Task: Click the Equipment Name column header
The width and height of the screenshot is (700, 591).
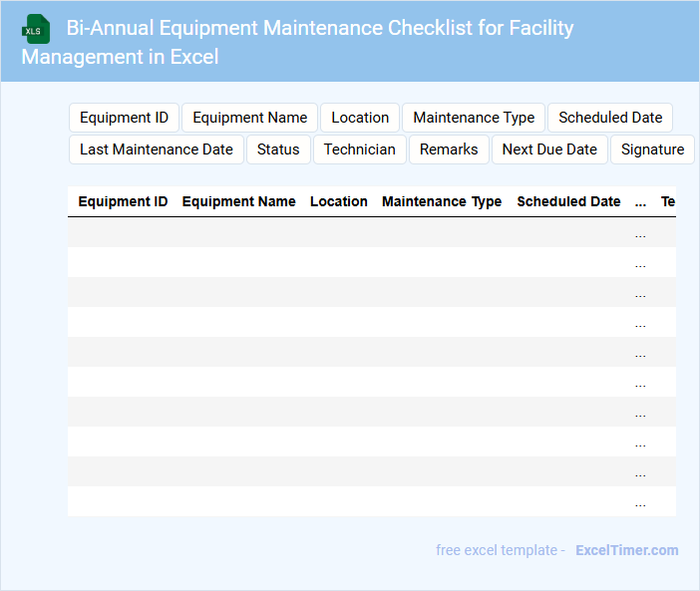Action: pos(238,201)
